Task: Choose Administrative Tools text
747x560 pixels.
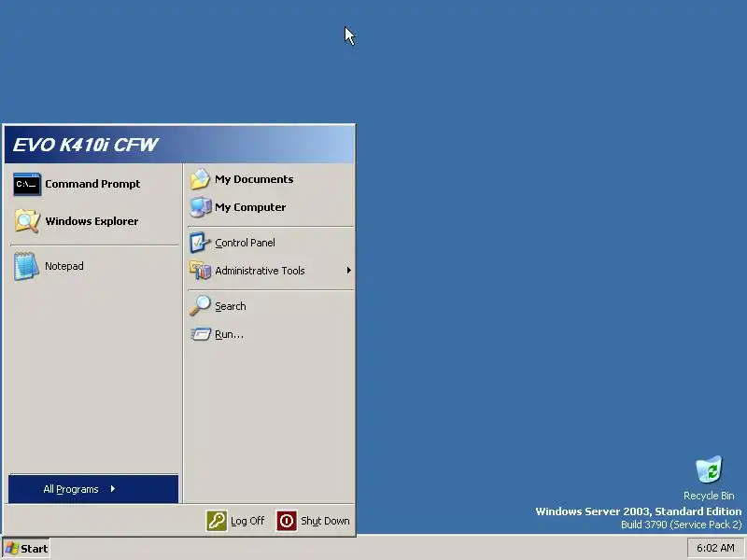Action: tap(260, 271)
